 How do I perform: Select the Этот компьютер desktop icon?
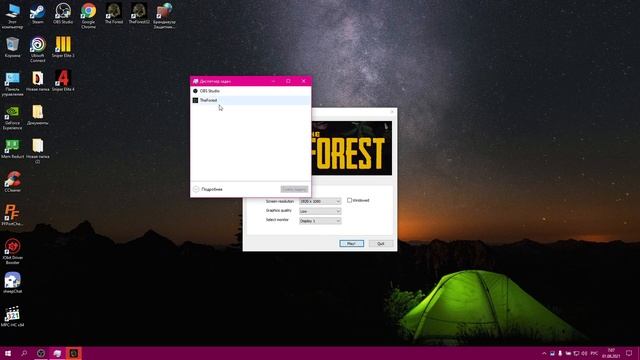pyautogui.click(x=12, y=16)
